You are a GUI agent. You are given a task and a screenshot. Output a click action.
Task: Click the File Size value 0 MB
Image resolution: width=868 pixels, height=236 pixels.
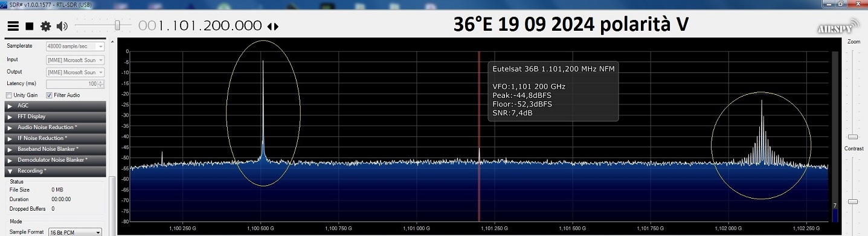point(57,190)
